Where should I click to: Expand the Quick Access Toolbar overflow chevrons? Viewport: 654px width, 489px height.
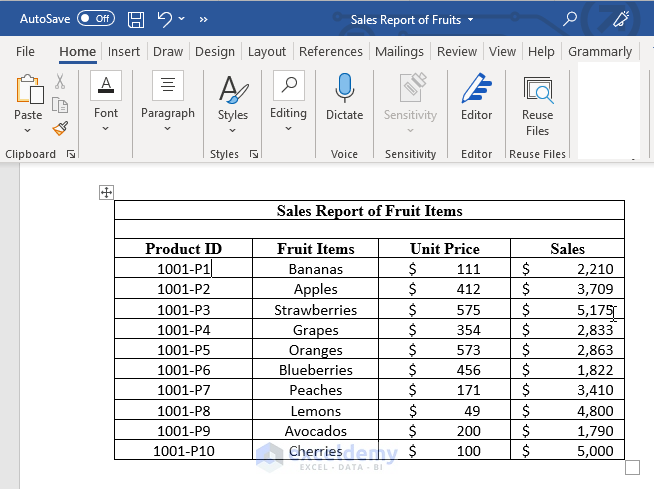(203, 20)
